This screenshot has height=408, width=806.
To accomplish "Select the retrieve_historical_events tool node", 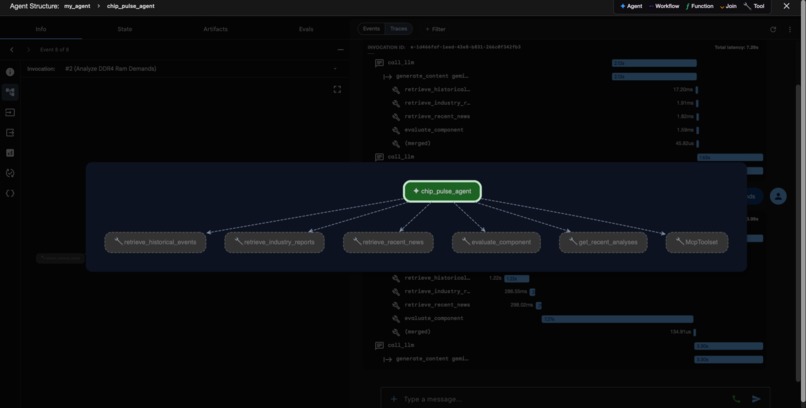I will pyautogui.click(x=155, y=242).
